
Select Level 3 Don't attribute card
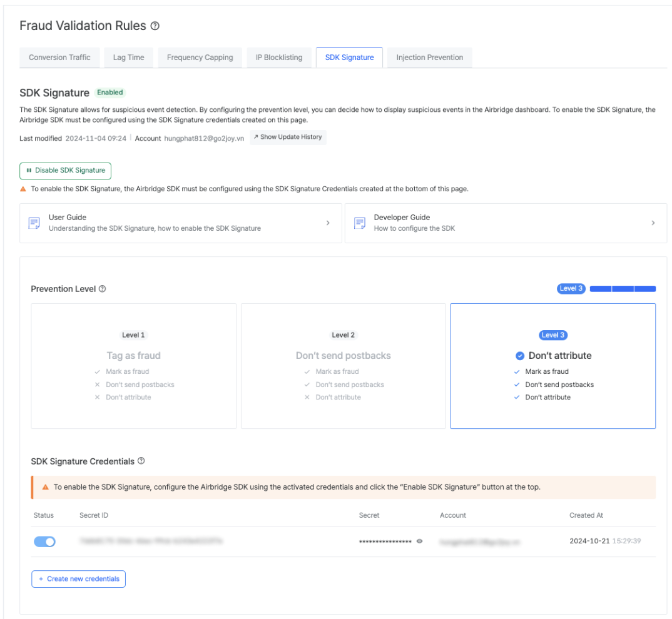pyautogui.click(x=552, y=366)
